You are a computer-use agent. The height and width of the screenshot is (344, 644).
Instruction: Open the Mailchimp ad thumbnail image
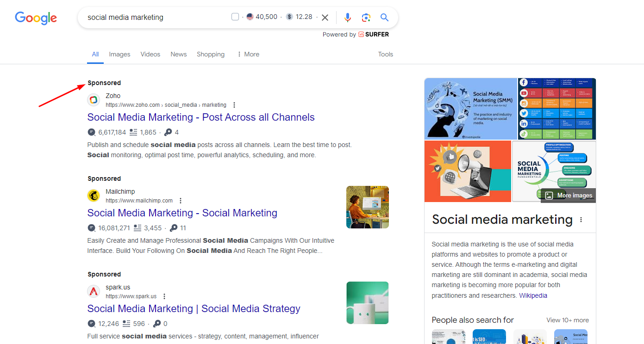[x=368, y=207]
